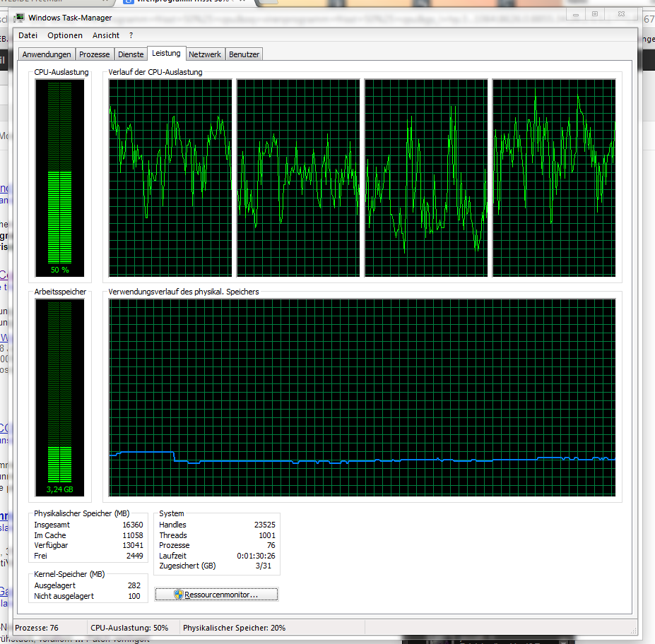The image size is (655, 644).
Task: Click the Arbeitsspeicher 3,24 GB gauge
Action: coord(60,398)
